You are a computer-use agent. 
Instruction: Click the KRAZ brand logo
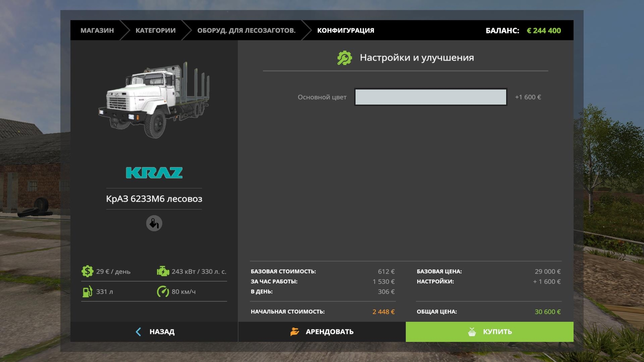154,173
